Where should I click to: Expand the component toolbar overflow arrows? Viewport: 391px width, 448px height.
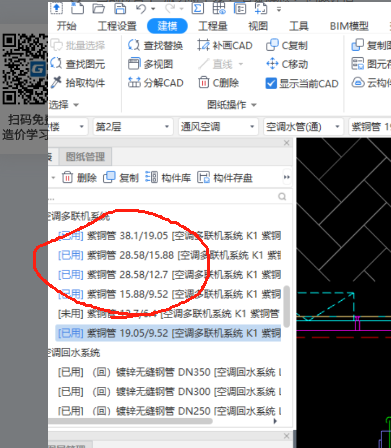287,177
